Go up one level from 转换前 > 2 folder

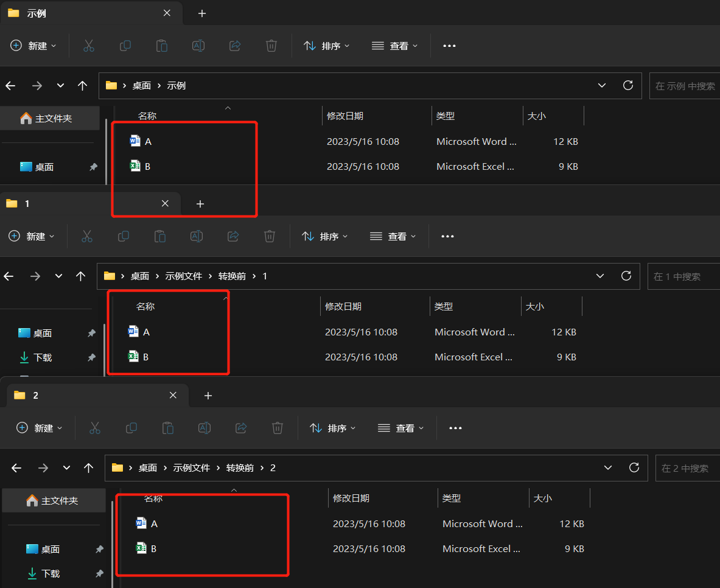(89, 467)
